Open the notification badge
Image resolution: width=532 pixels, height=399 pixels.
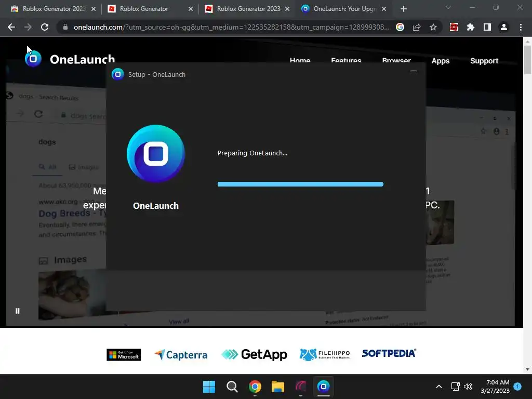pyautogui.click(x=517, y=386)
